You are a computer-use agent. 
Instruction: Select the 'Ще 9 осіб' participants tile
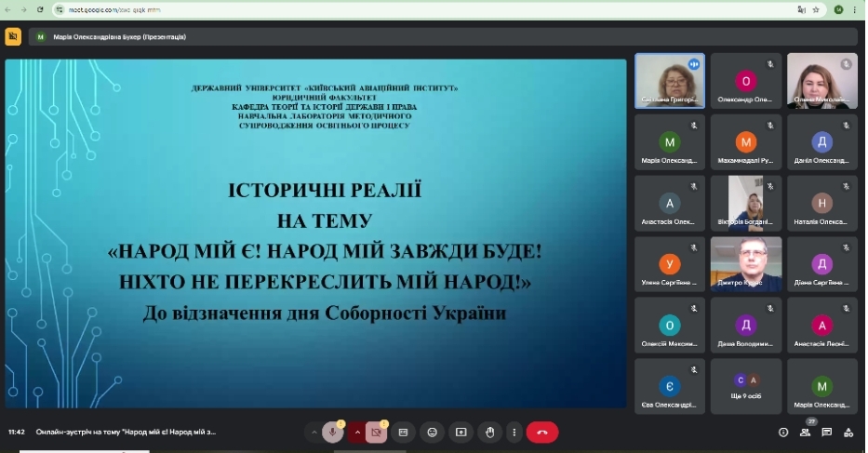(x=746, y=386)
